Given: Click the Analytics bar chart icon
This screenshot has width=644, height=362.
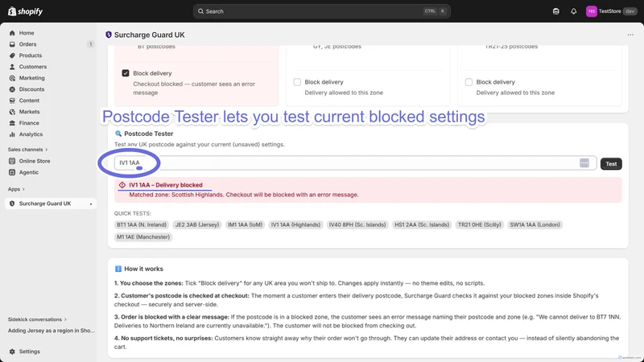Looking at the screenshot, I should pos(12,134).
